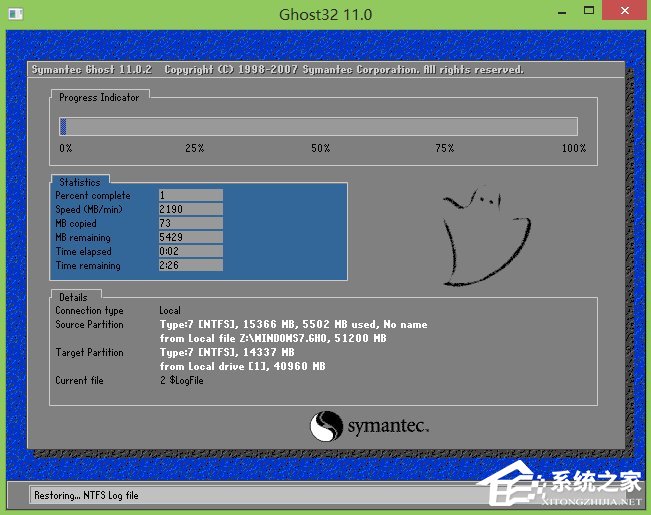Click the 100% progress scale marker
This screenshot has width=651, height=515.
click(573, 148)
